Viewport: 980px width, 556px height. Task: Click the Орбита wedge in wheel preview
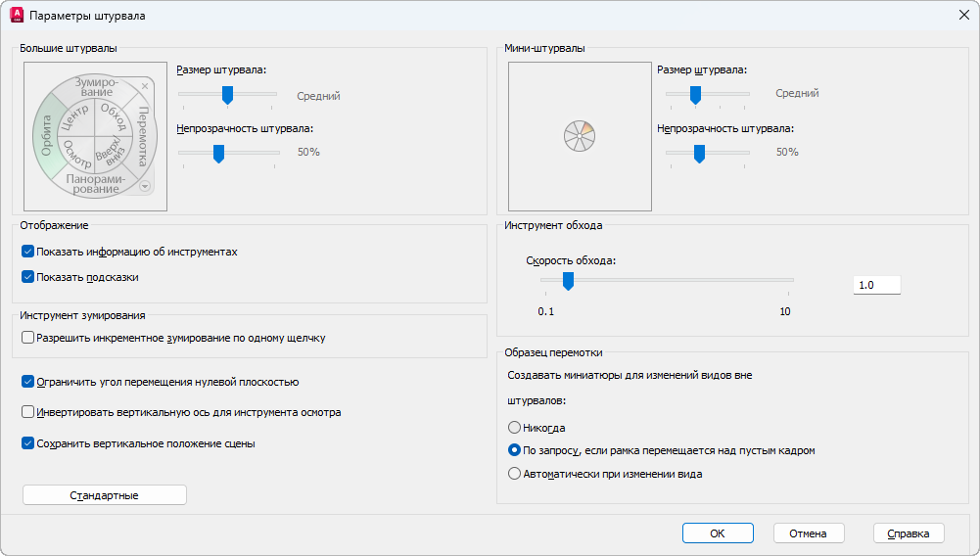[x=43, y=136]
